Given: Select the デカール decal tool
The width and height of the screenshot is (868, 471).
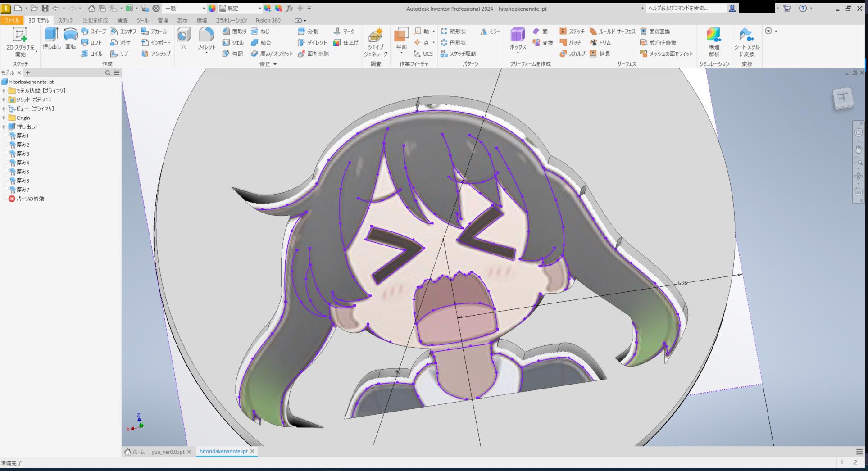Looking at the screenshot, I should pos(154,32).
